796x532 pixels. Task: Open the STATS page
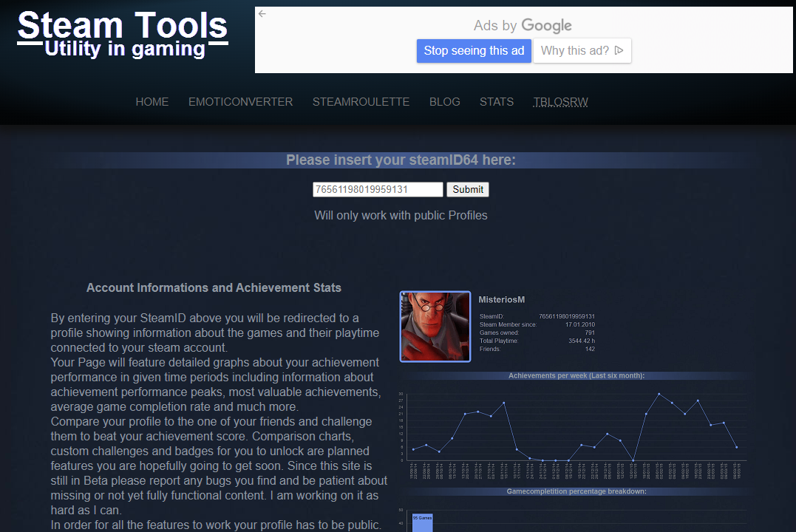[497, 102]
